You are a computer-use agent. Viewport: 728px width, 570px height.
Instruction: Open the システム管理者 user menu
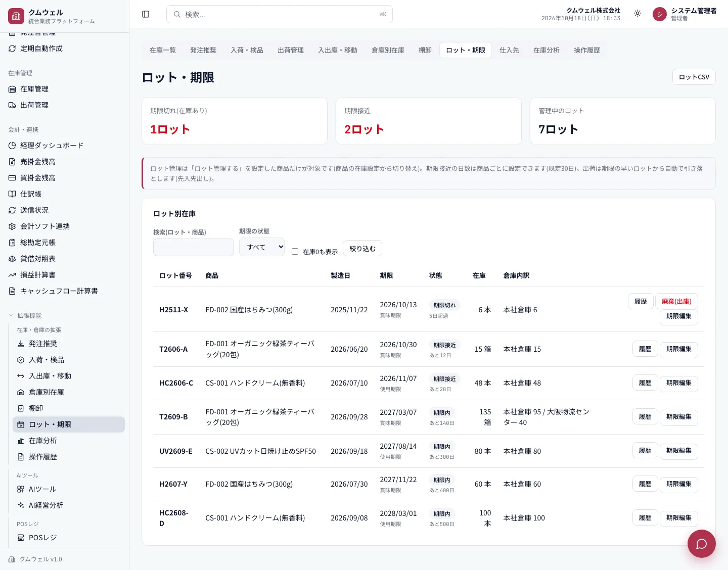685,14
